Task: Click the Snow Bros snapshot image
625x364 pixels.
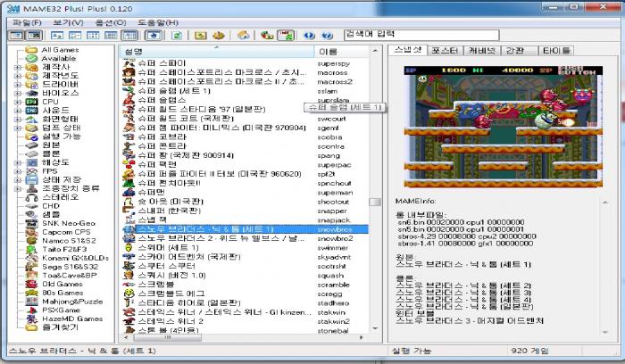Action: tap(503, 127)
